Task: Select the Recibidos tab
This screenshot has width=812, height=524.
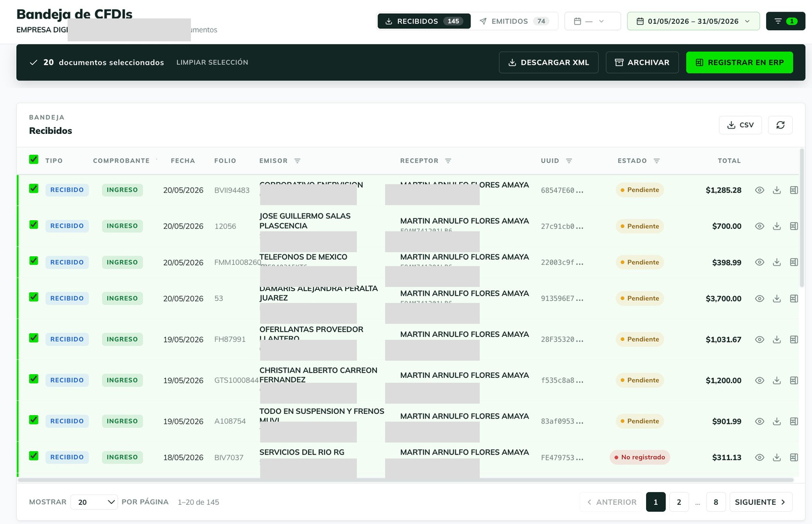Action: click(424, 21)
